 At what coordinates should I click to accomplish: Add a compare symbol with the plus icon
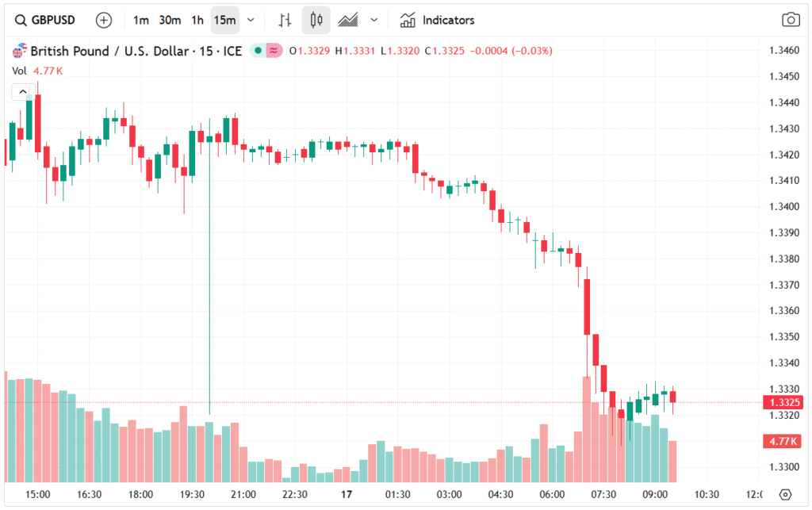pyautogui.click(x=104, y=20)
